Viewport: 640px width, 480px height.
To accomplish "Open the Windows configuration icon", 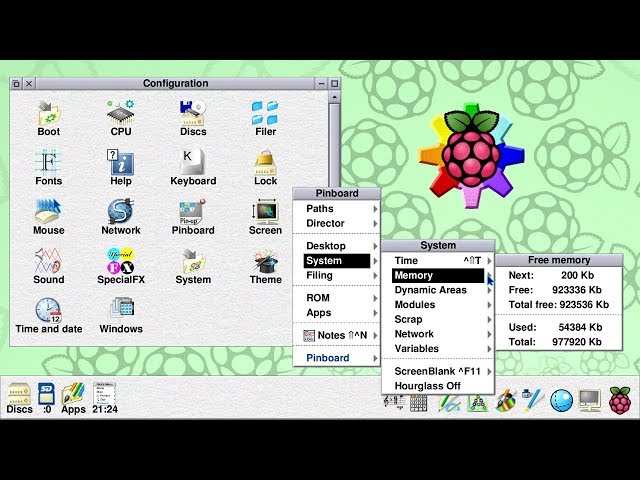I will [121, 316].
